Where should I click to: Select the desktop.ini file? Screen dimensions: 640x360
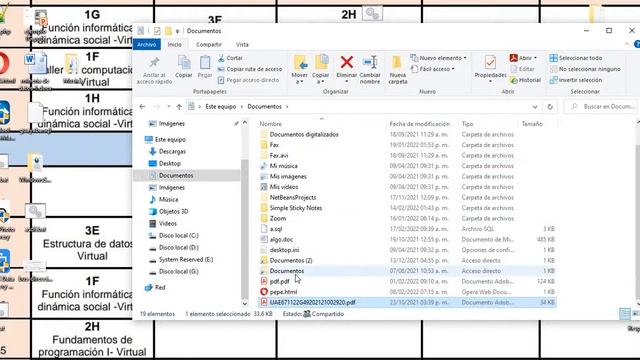coord(284,250)
